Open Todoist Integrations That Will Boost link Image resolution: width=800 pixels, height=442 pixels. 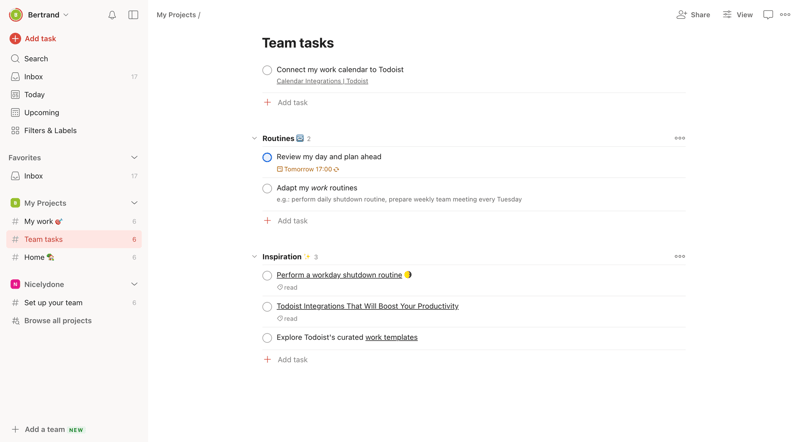click(x=367, y=306)
